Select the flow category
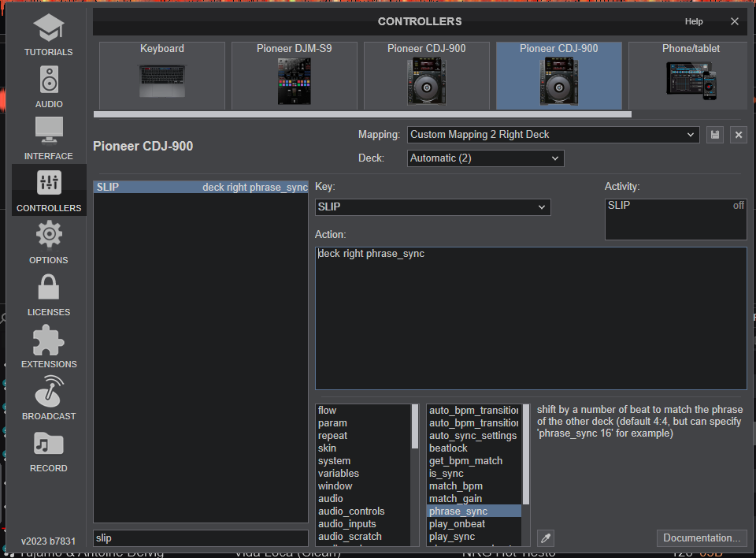Viewport: 756px width, 558px height. (364, 411)
